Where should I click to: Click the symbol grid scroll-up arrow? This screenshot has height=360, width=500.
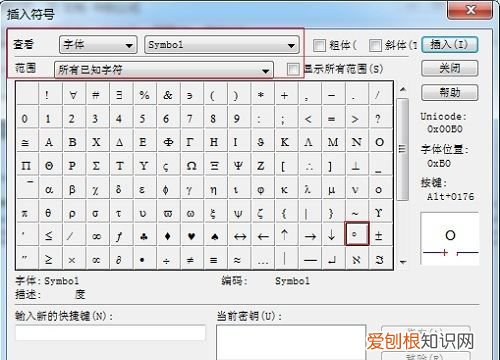403,89
